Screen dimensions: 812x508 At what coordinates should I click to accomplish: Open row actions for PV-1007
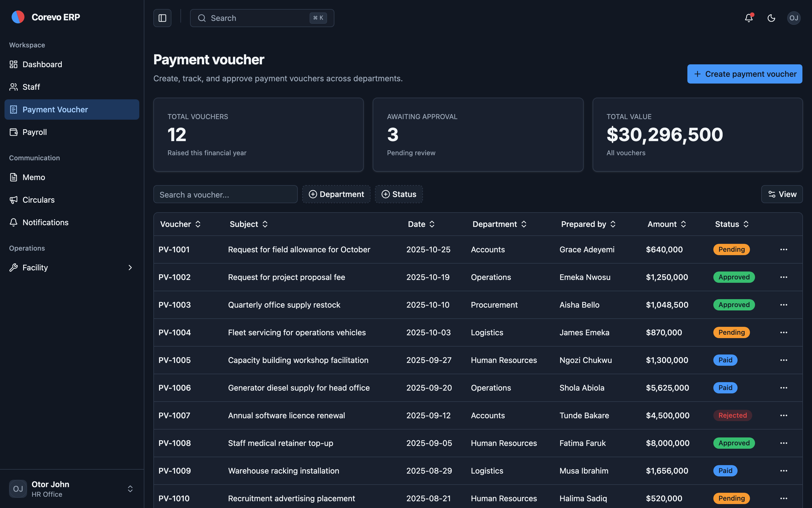pos(784,416)
